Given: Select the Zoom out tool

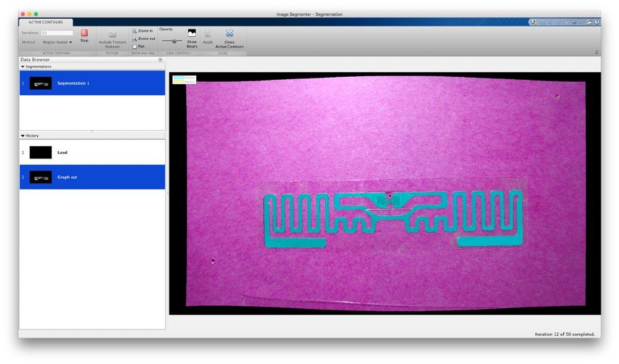Looking at the screenshot, I should tap(144, 38).
